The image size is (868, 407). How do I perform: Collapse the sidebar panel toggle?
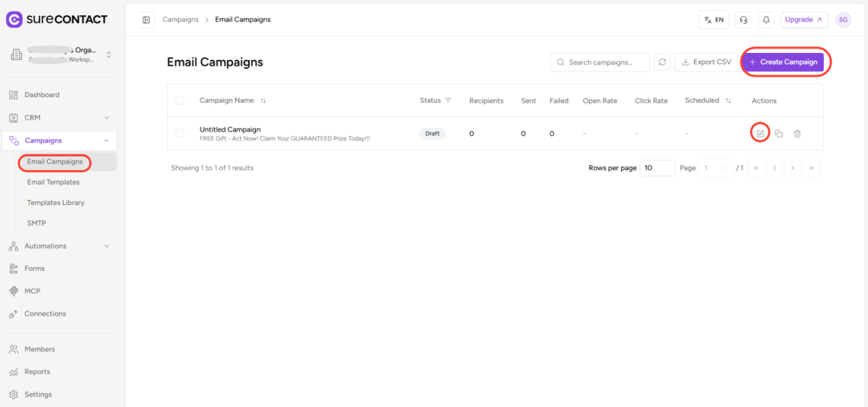click(146, 20)
